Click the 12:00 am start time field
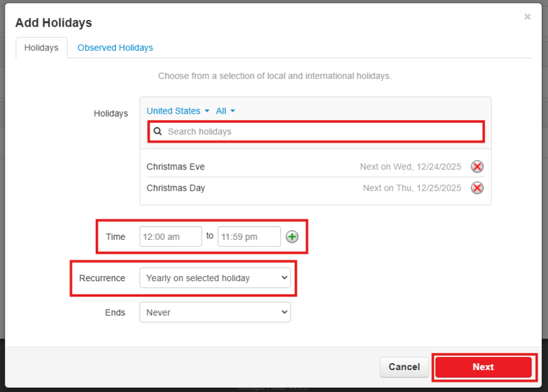Screen dimensions: 548x392 click(171, 236)
